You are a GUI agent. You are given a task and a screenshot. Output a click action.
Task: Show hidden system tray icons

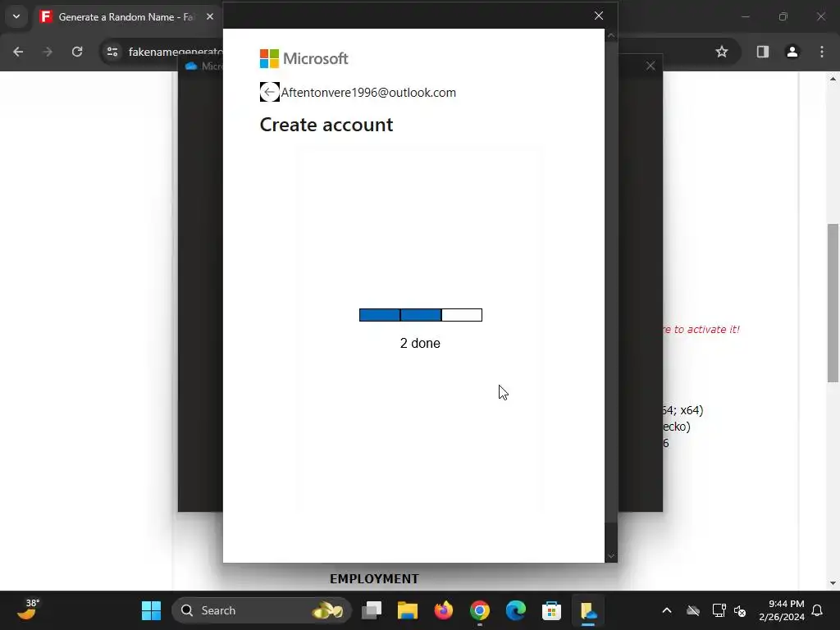click(667, 610)
